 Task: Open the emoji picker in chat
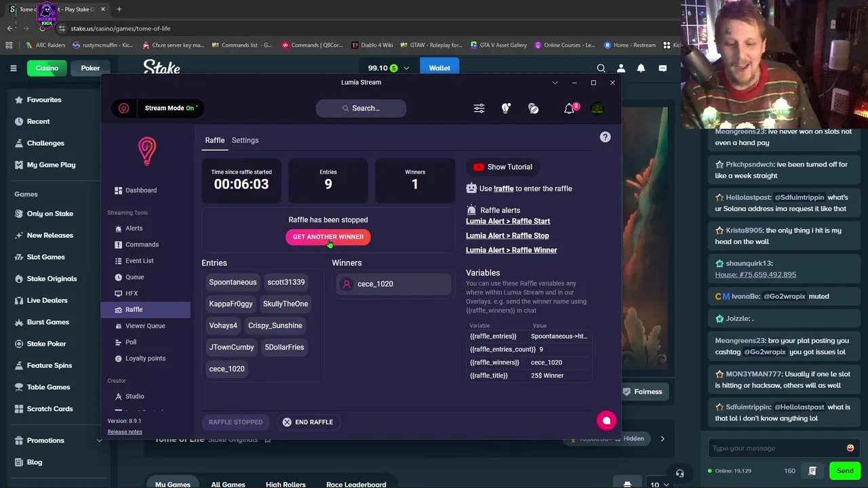(850, 448)
